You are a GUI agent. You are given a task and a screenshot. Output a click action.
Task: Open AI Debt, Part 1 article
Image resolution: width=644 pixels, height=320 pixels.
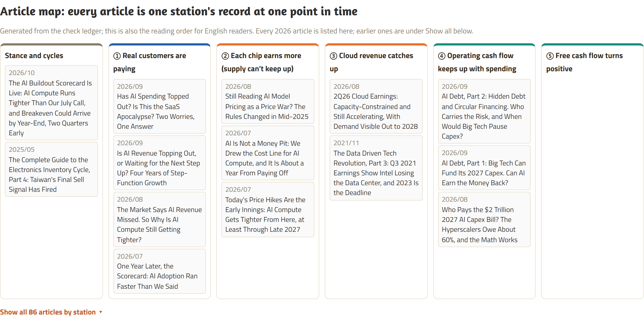pos(484,168)
